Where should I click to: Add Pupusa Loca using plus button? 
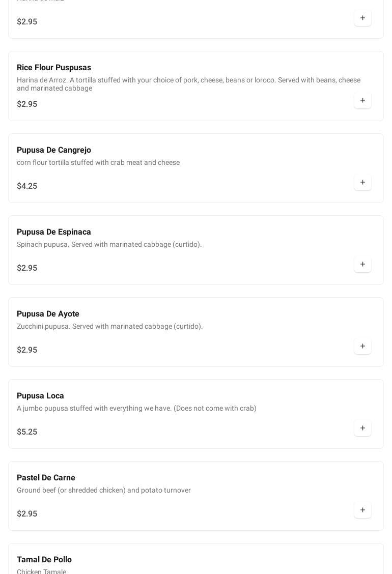coord(362,428)
